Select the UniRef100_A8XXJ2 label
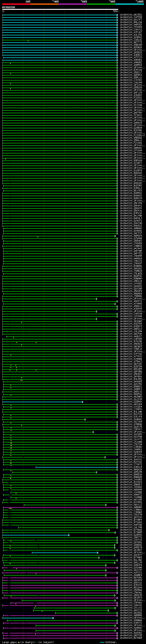The image size is (146, 644). coord(131,505)
